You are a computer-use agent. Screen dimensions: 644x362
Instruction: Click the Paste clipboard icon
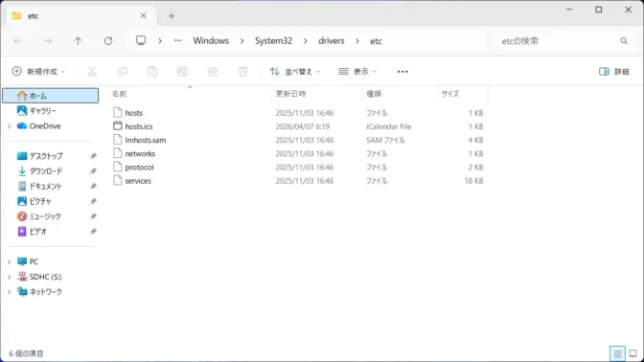pyautogui.click(x=152, y=72)
